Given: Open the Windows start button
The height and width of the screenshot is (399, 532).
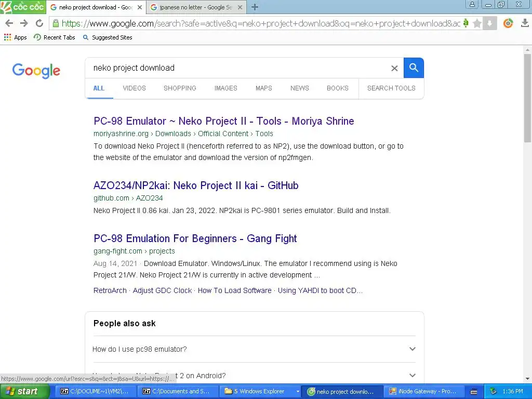Looking at the screenshot, I should (x=24, y=391).
